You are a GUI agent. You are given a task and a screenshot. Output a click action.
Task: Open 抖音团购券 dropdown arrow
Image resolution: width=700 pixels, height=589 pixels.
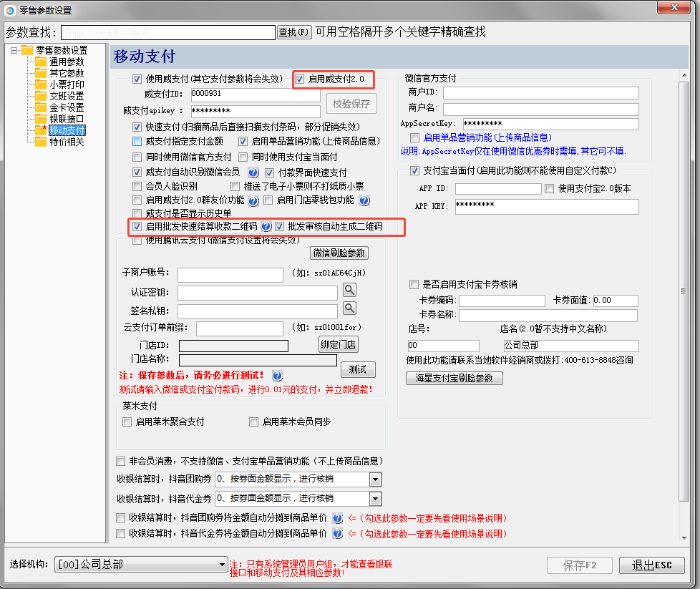(376, 480)
